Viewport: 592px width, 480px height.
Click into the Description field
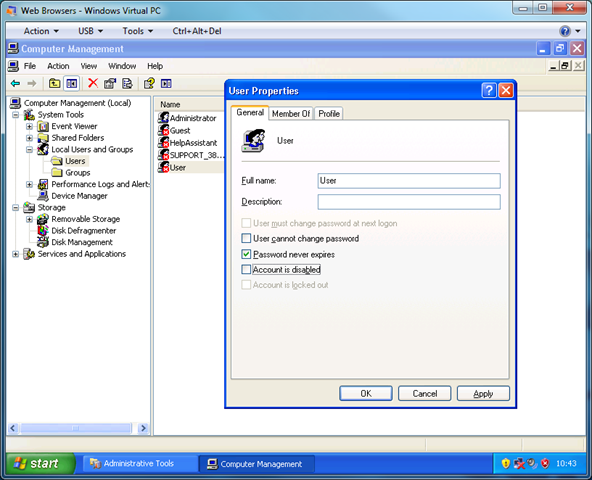(409, 202)
